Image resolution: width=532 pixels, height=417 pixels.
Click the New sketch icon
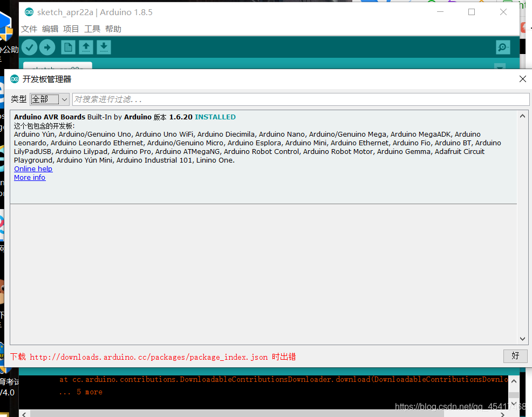tap(67, 48)
